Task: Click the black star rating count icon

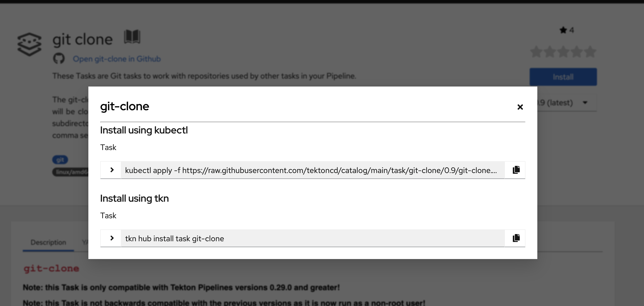Action: pos(563,30)
